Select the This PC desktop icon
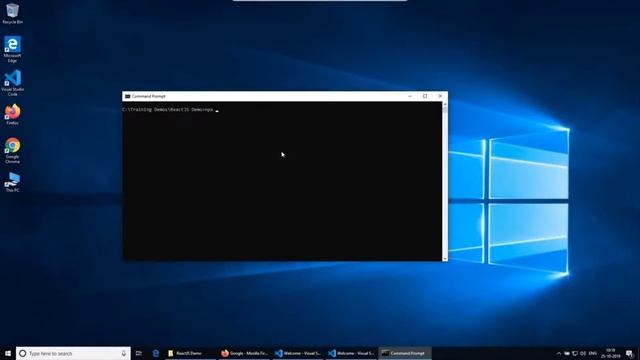Viewport: 640px width, 360px height. click(x=12, y=182)
